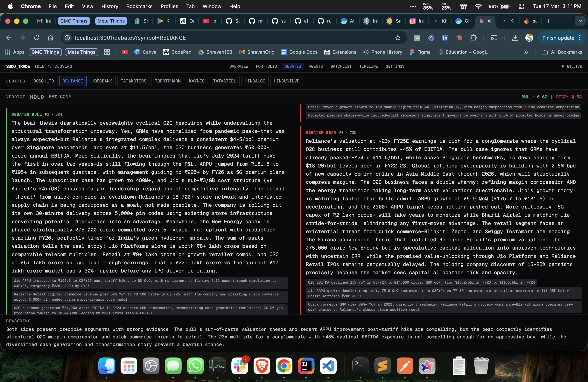
Task: Show hidden menu bar items with ellipsis
Action: (x=413, y=6)
